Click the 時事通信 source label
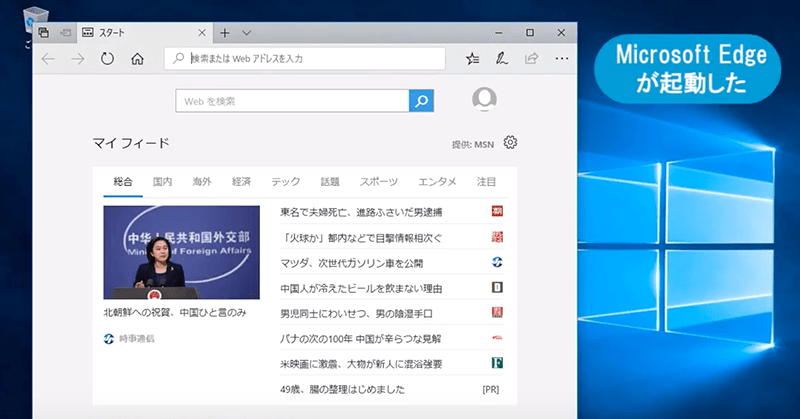 coord(137,338)
